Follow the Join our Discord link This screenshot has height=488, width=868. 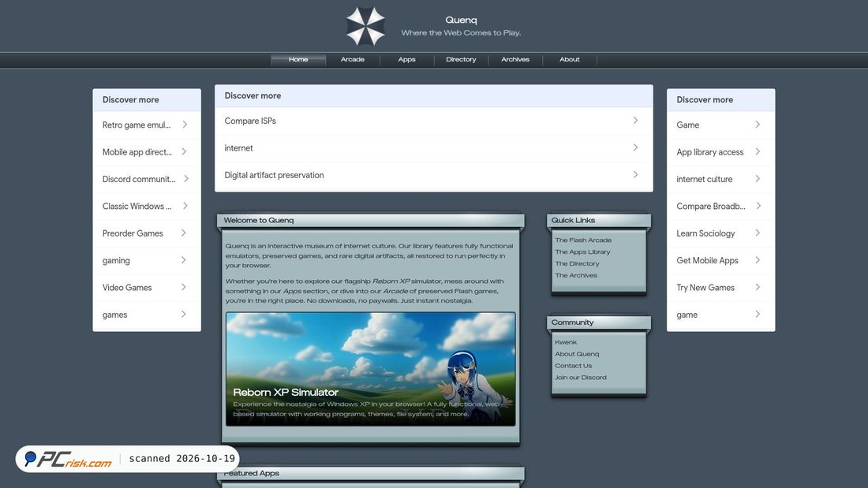point(581,378)
